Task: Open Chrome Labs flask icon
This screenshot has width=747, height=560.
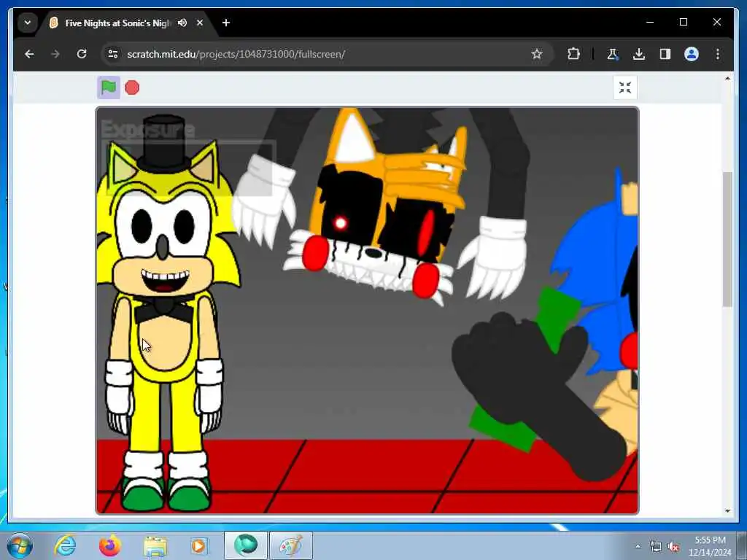Action: 612,54
